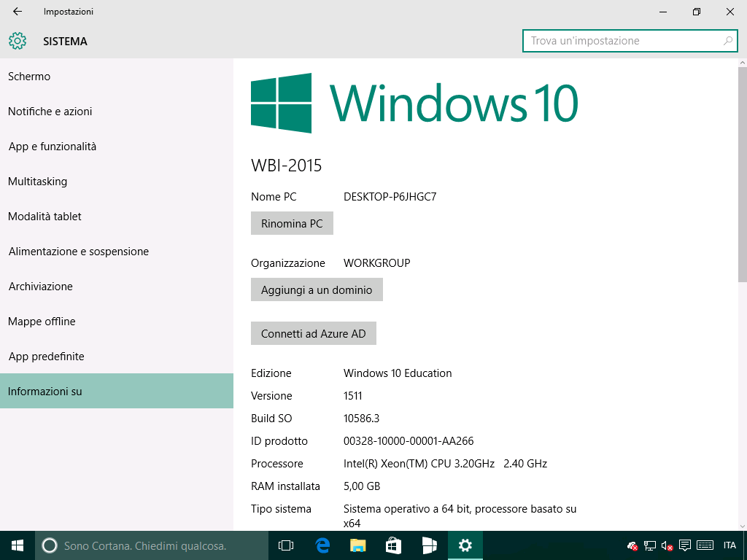The image size is (747, 560).
Task: Click the Windows 10 logo image
Action: point(414,103)
